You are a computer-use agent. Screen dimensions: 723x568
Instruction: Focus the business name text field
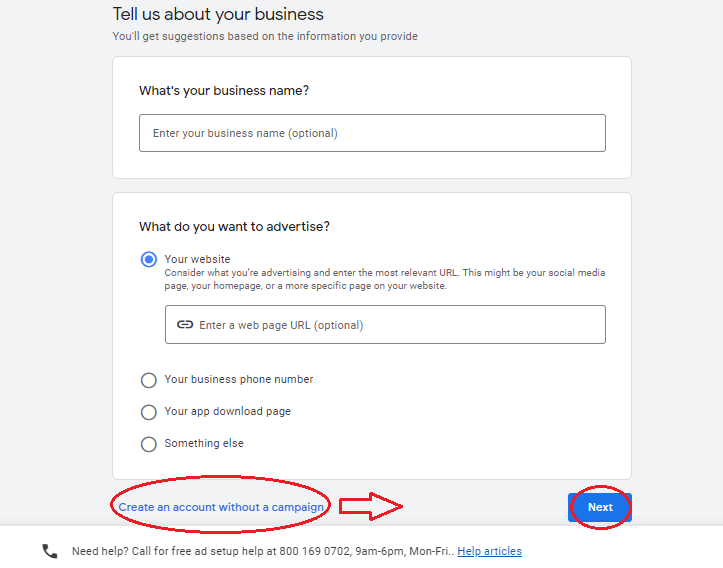click(x=372, y=133)
